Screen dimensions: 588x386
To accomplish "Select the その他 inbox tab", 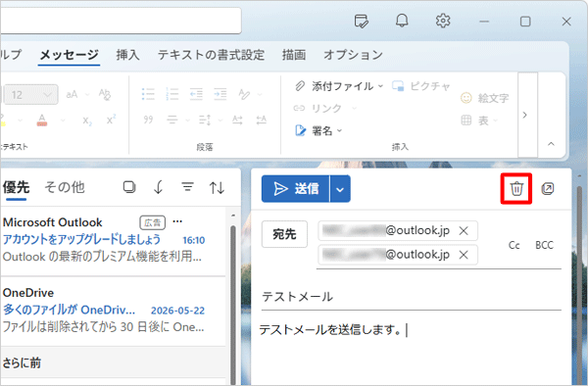I will tap(65, 187).
